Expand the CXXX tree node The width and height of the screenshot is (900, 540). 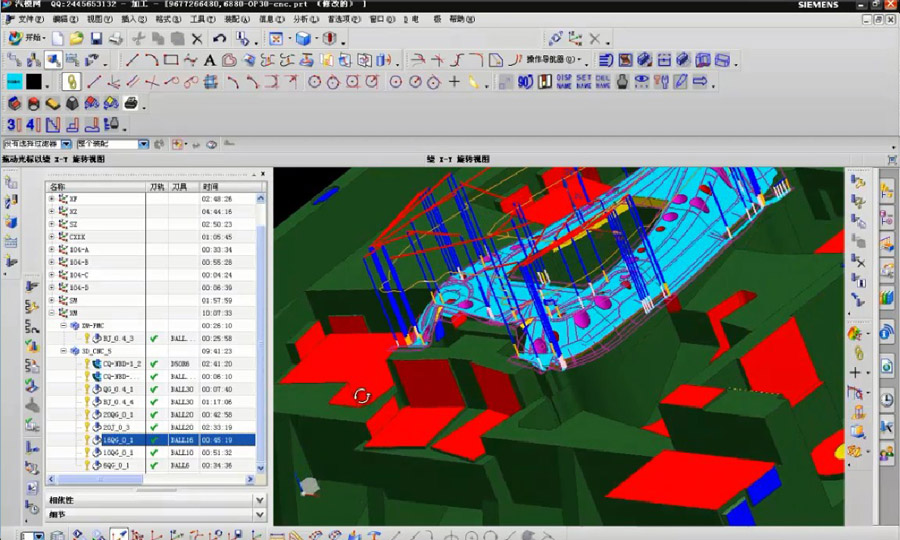click(52, 237)
